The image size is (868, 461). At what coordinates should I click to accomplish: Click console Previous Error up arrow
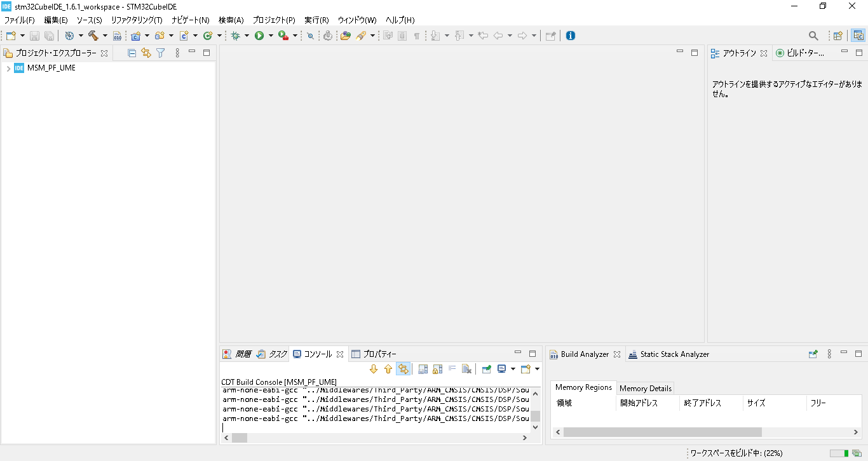[x=388, y=369]
